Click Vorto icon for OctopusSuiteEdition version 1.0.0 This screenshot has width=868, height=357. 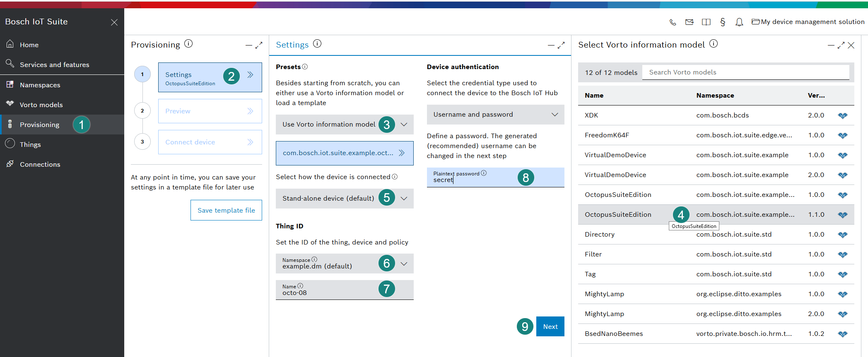tap(843, 195)
